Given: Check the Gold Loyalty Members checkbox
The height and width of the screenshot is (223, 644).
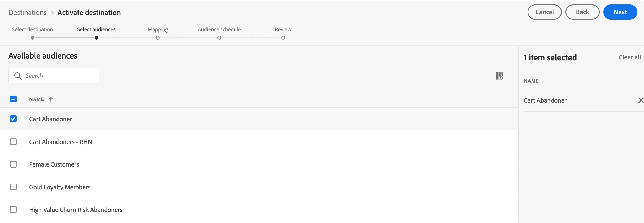Looking at the screenshot, I should point(13,187).
